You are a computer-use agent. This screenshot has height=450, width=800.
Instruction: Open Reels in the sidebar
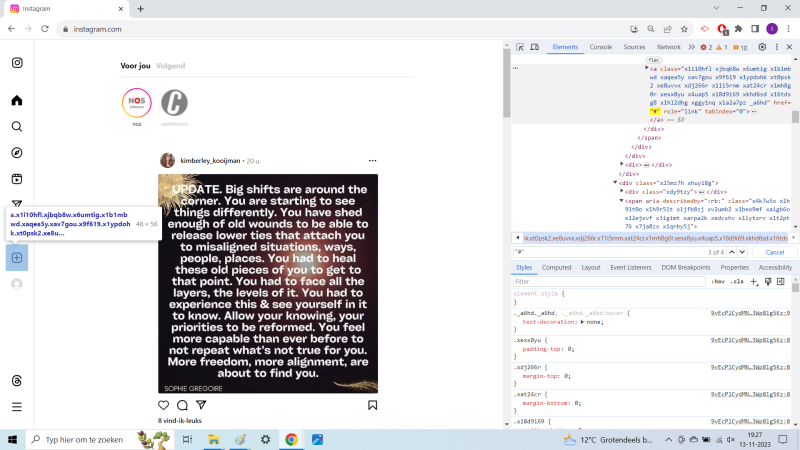click(17, 179)
